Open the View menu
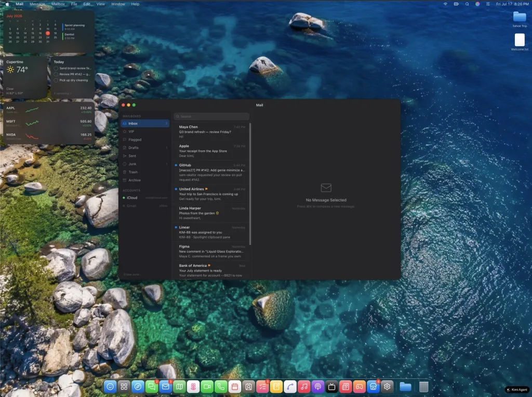 (101, 4)
